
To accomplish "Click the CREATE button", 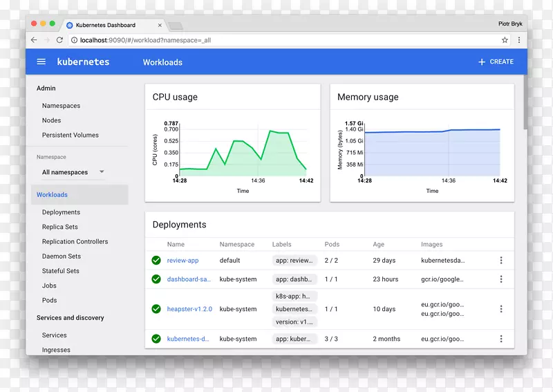I will 496,62.
